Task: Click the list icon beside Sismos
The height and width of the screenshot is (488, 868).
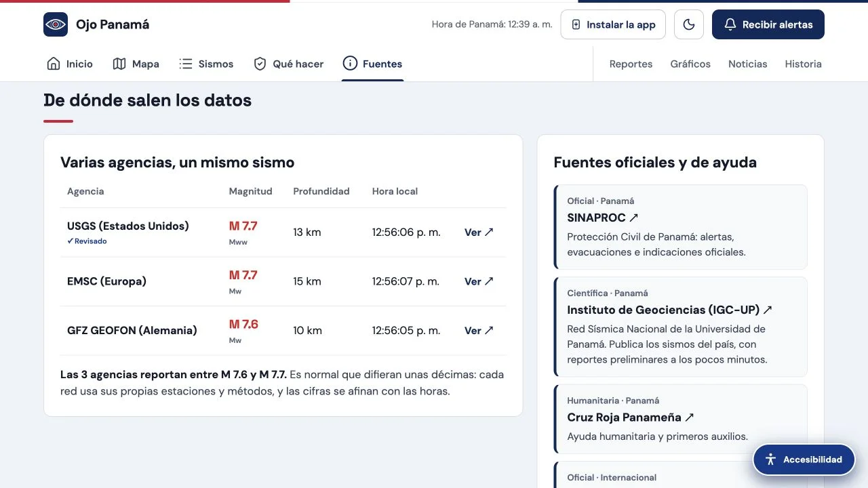Action: 186,64
